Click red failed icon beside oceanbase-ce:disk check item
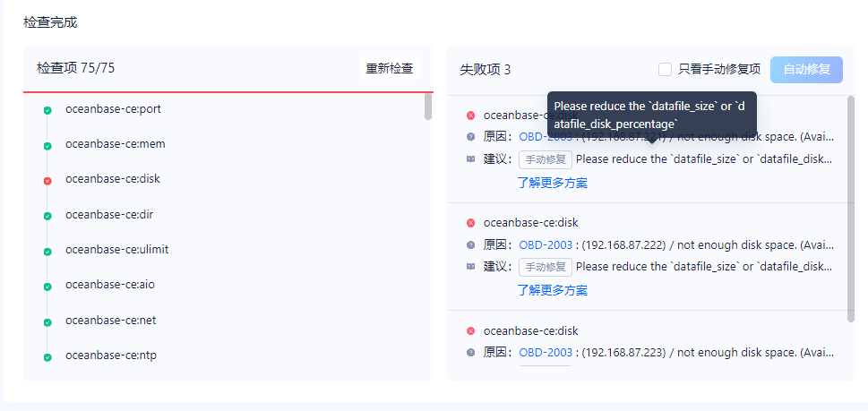868x411 pixels. 47,181
